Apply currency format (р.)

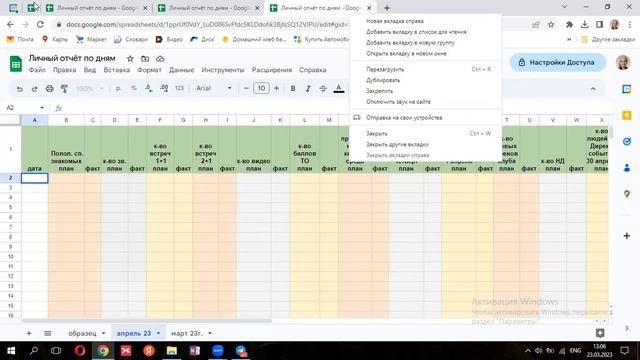click(118, 88)
